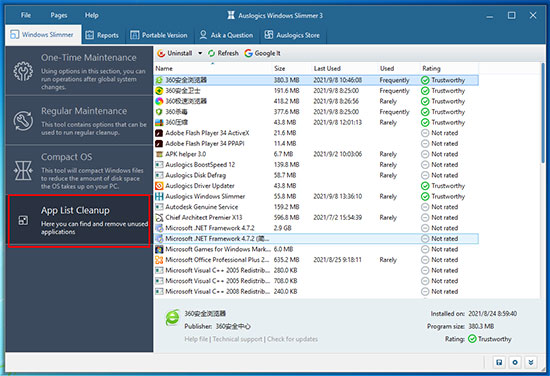This screenshot has width=550, height=376.
Task: Open settings gear in the bottom-right bar
Action: tap(515, 362)
